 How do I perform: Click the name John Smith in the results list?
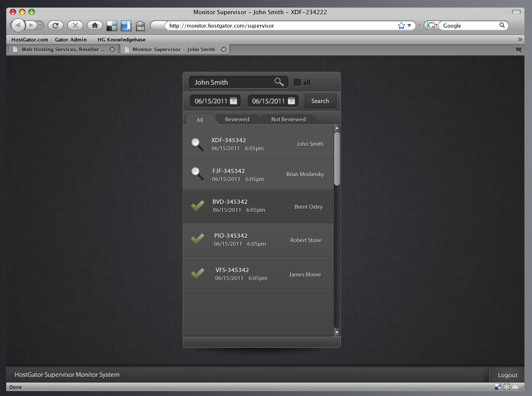310,144
